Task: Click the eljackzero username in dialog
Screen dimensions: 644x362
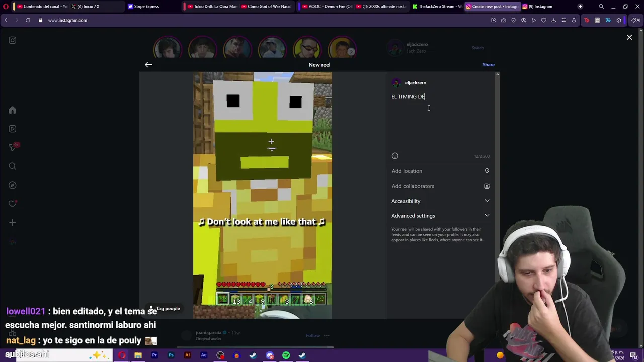Action: click(x=415, y=83)
